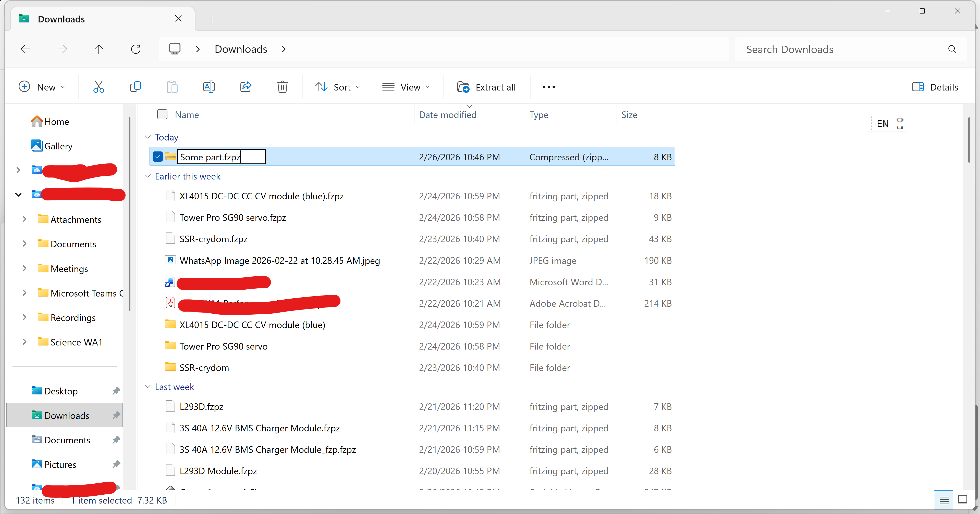Switch to large thumbnails view icon
This screenshot has width=980, height=514.
tap(962, 500)
